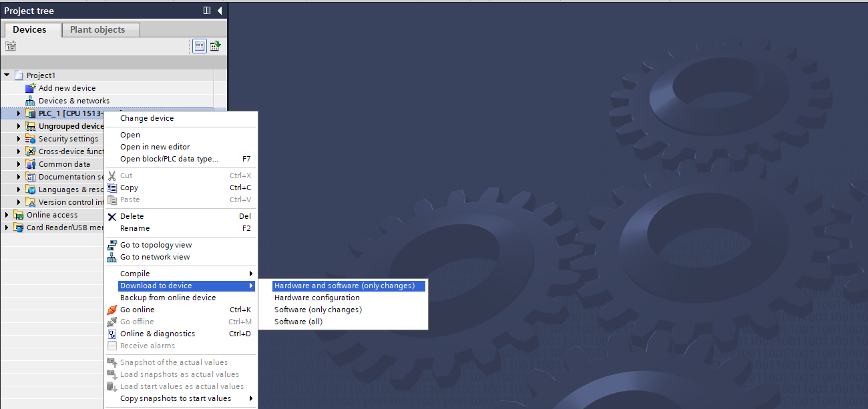Expand the Version control interface node
Viewport: 868px width, 409px height.
(x=19, y=202)
